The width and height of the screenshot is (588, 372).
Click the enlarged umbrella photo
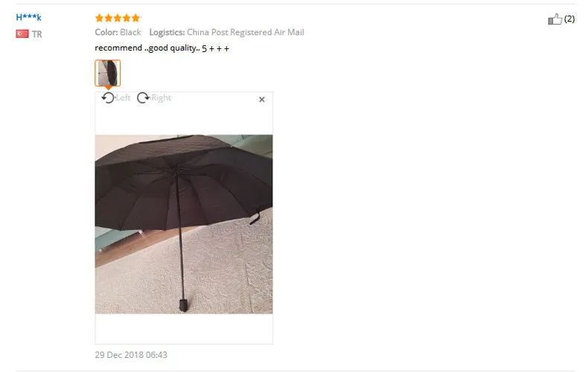(x=184, y=224)
